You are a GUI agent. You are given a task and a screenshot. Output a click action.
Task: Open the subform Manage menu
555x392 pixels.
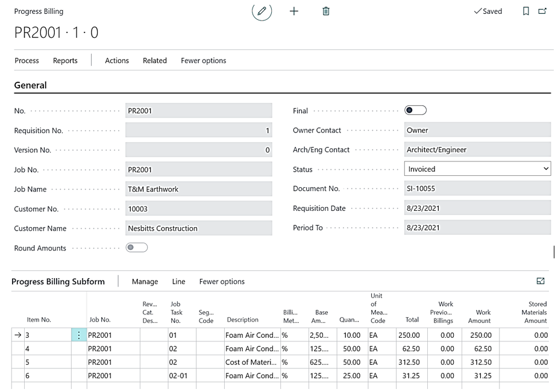coord(145,282)
